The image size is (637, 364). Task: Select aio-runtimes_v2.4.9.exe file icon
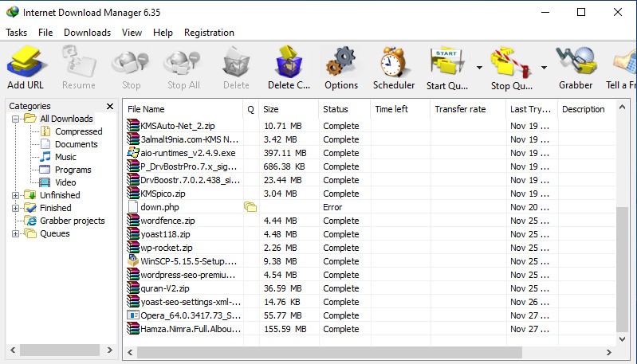point(133,153)
